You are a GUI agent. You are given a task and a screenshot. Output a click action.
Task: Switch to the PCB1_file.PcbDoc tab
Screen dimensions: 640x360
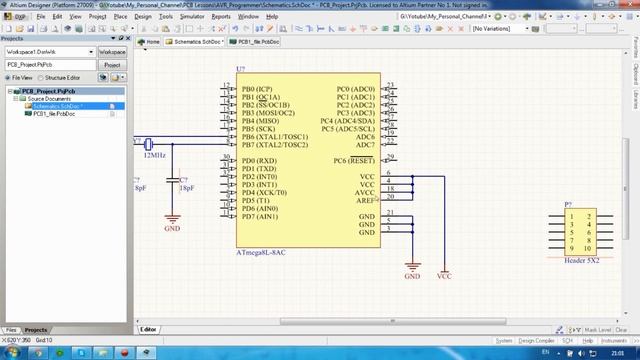click(254, 42)
